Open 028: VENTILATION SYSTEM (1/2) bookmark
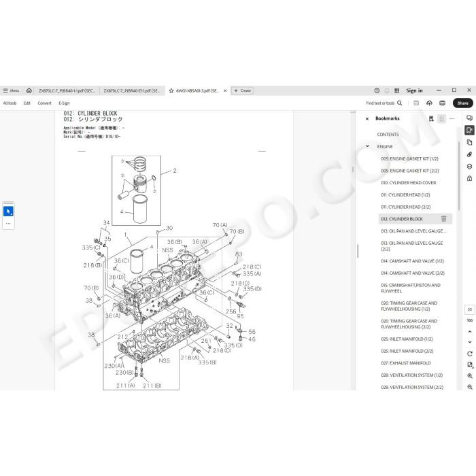The height and width of the screenshot is (476, 476). (411, 375)
